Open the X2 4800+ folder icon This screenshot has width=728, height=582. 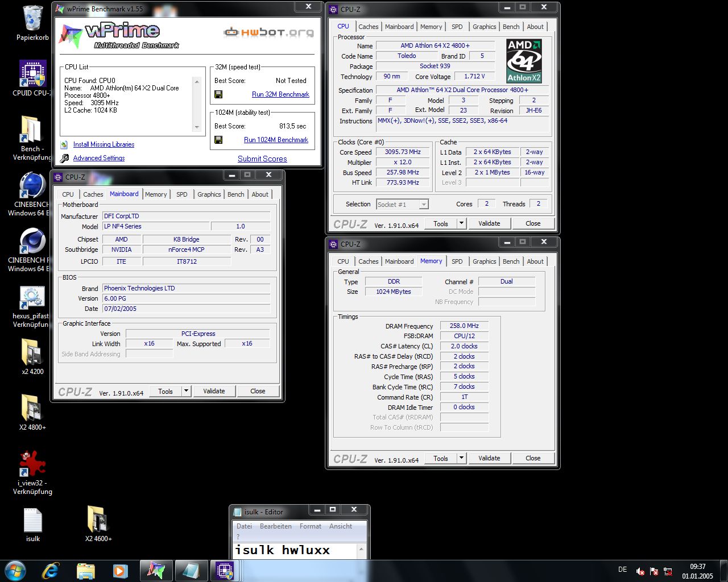(x=31, y=408)
